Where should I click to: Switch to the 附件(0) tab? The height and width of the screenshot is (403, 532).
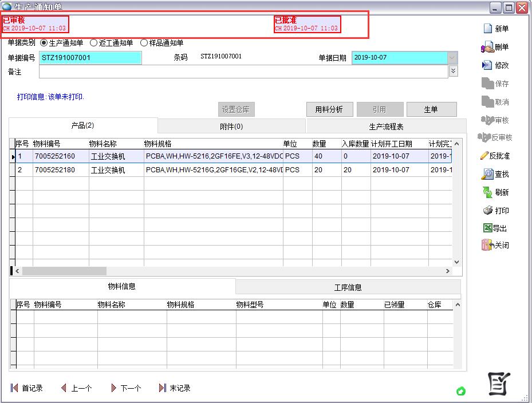pyautogui.click(x=231, y=127)
